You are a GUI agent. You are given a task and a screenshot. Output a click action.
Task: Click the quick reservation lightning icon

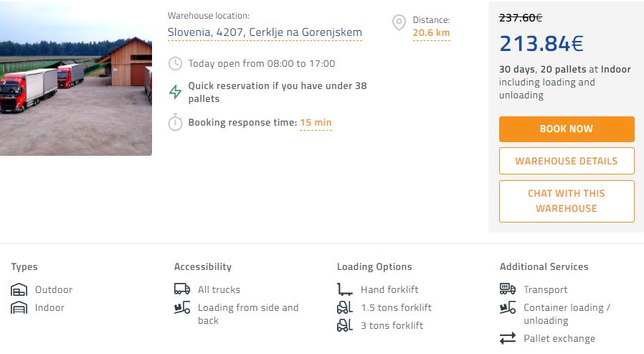(x=176, y=92)
